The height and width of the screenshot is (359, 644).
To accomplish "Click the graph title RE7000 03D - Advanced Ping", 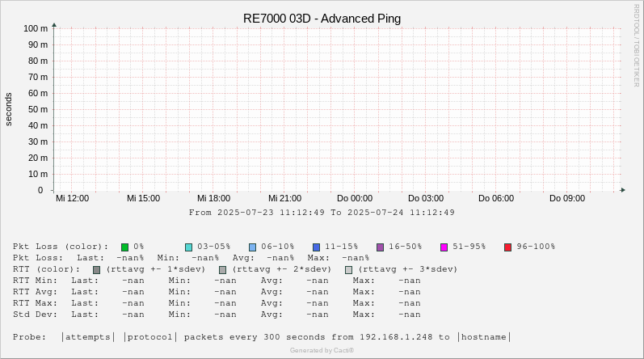I will 322,19.
